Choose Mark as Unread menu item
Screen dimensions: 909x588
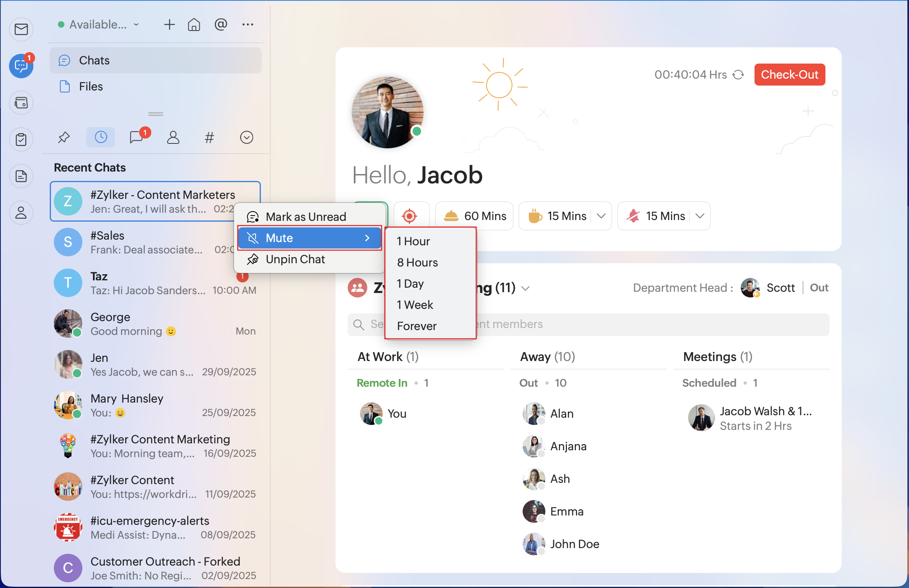[x=305, y=217]
